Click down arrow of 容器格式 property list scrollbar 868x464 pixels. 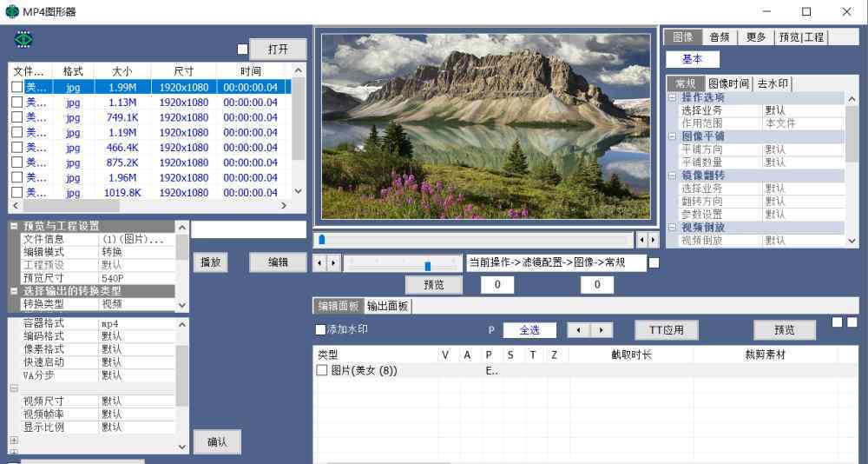pos(182,447)
